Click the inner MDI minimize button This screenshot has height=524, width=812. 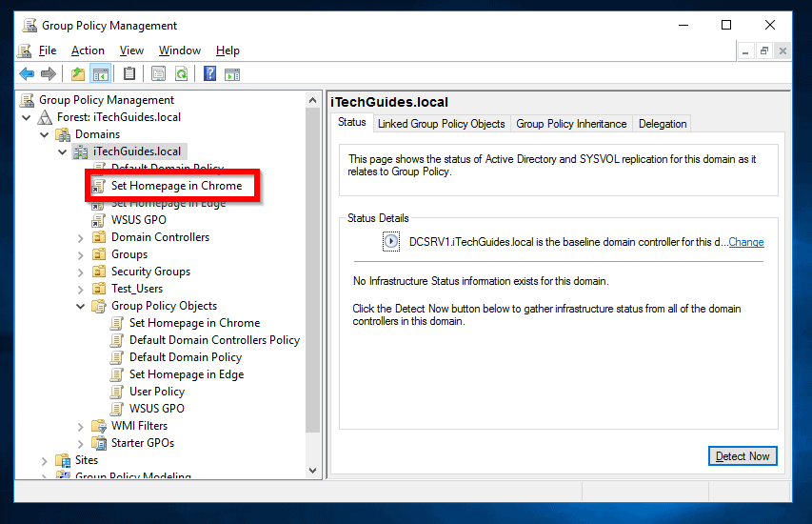(x=745, y=50)
